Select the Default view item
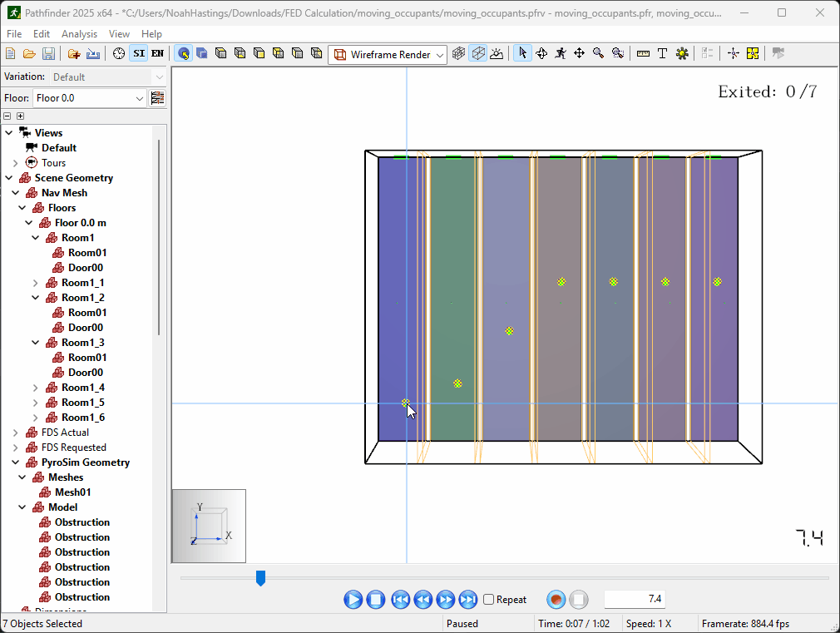Image resolution: width=840 pixels, height=633 pixels. [59, 148]
